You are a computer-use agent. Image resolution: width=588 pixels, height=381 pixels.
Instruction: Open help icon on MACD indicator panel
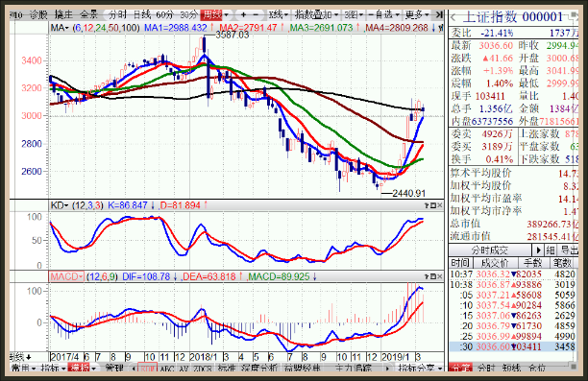[x=427, y=276]
